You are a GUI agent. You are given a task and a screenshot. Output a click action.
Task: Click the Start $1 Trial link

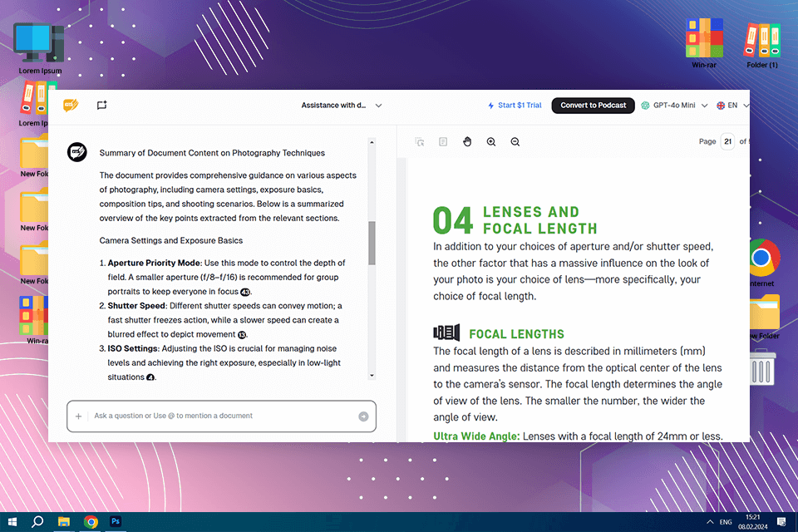coord(515,106)
